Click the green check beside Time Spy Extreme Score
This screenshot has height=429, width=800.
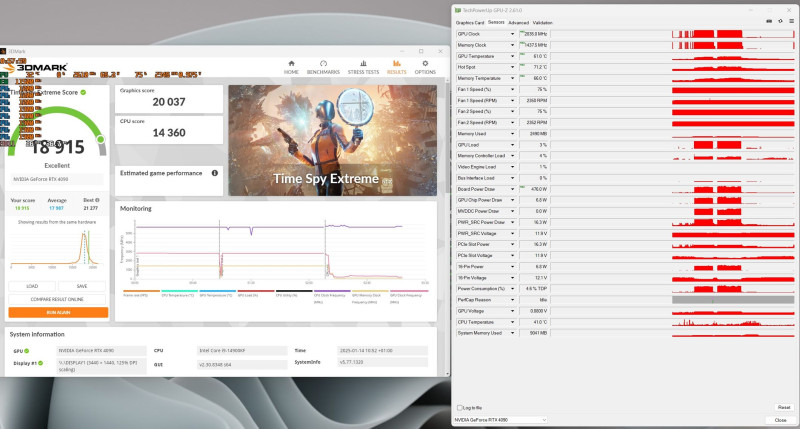coord(83,92)
